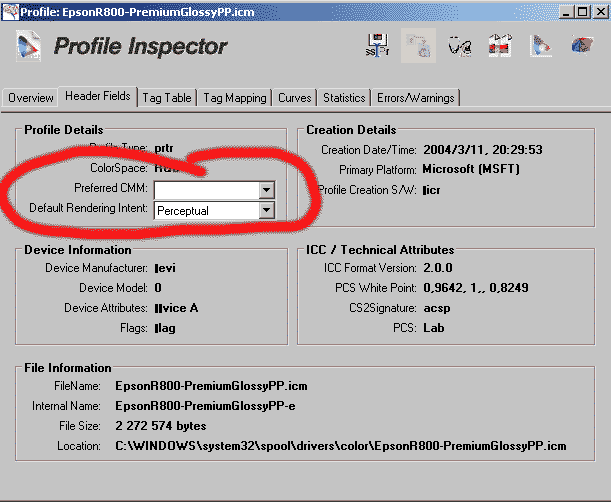Click the title bar application icon
This screenshot has height=502, width=611.
click(10, 11)
